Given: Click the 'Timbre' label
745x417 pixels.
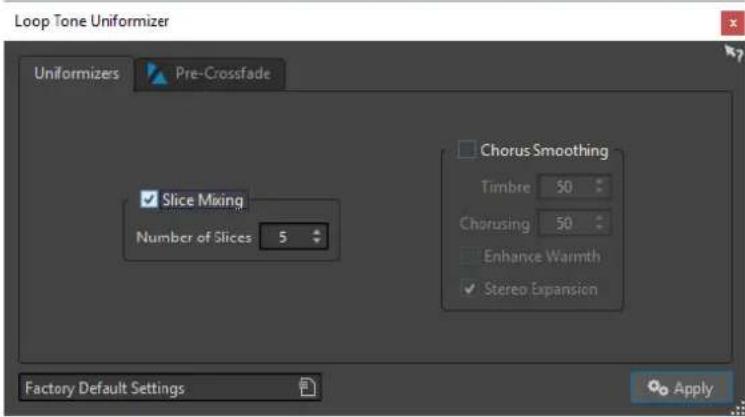Looking at the screenshot, I should tap(506, 187).
